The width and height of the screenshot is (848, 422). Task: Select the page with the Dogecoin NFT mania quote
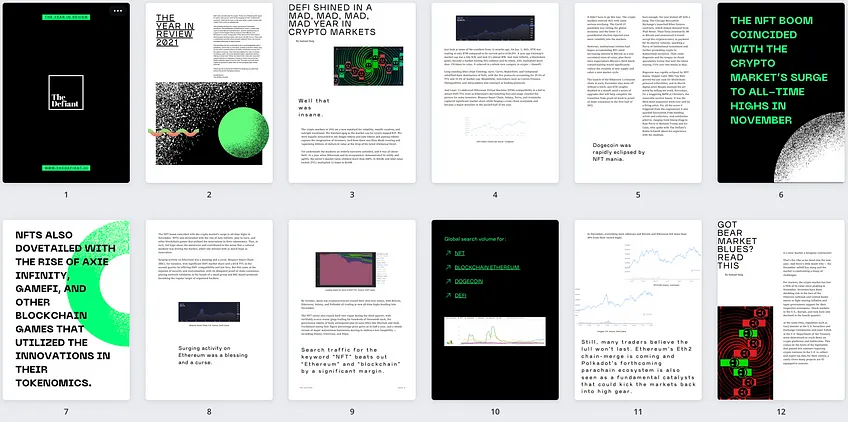638,93
